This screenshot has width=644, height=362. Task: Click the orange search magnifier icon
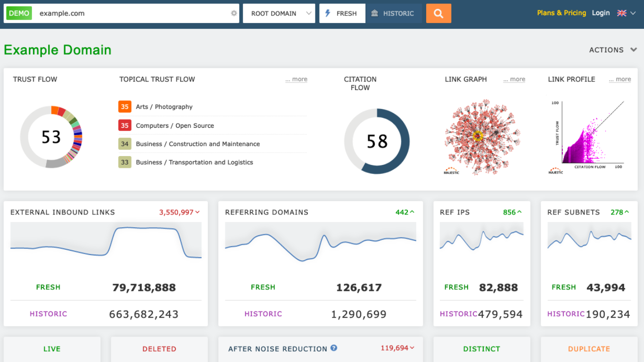(x=438, y=13)
